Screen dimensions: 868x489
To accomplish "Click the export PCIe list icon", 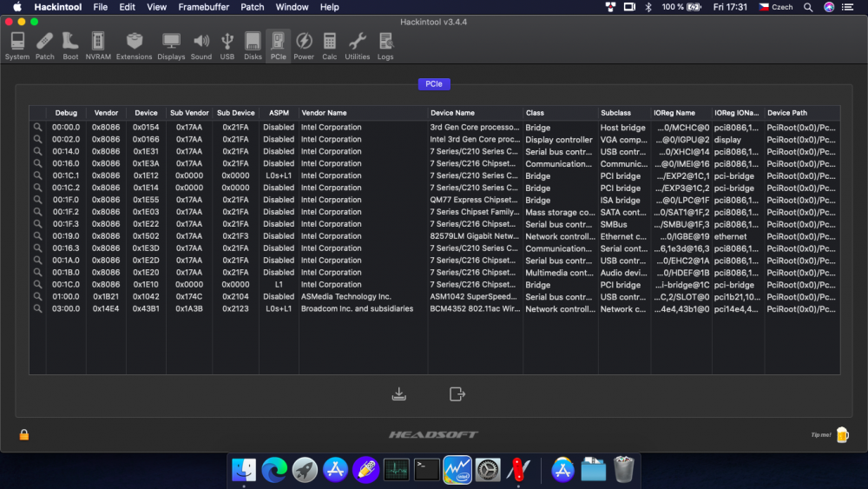I will tap(457, 393).
